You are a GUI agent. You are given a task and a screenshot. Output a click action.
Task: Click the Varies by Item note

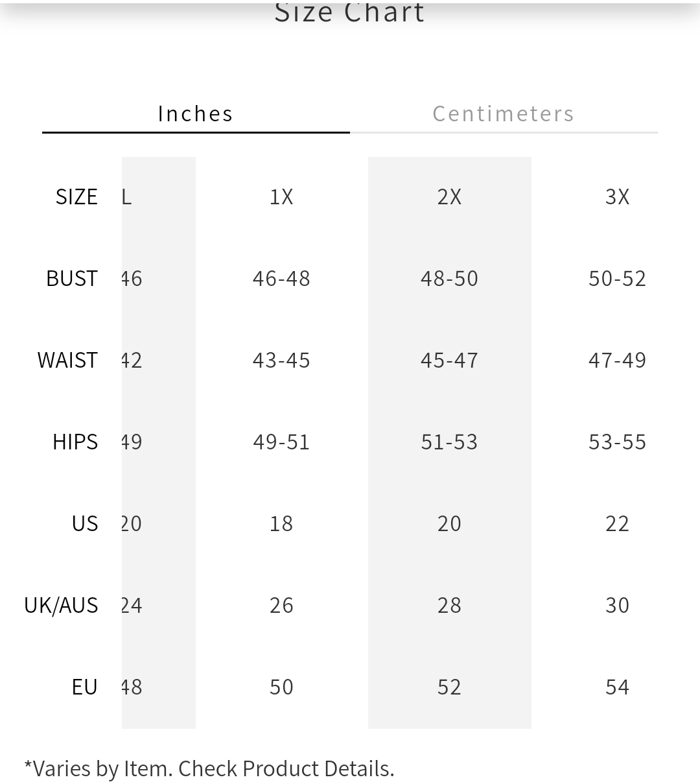209,768
